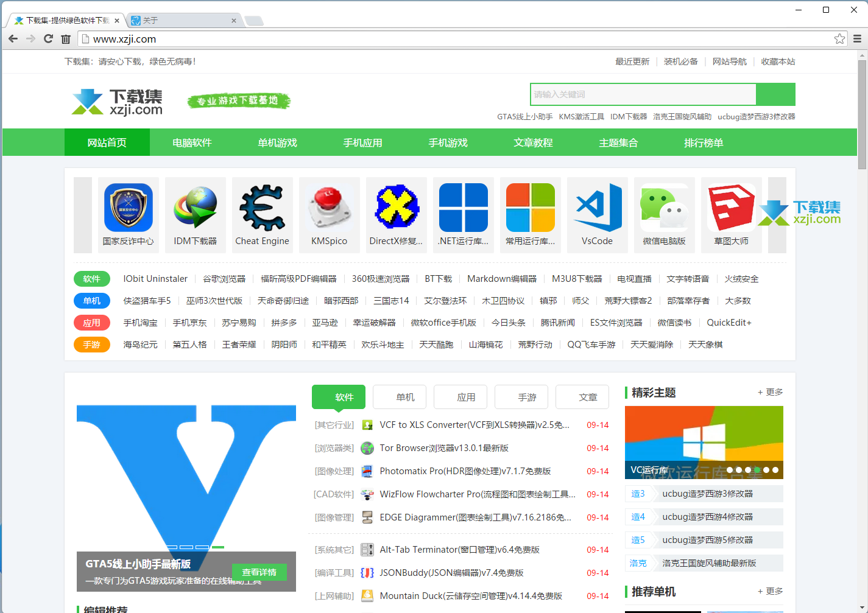Click + 更多 beside 推荐单机
The width and height of the screenshot is (868, 613).
pos(770,591)
